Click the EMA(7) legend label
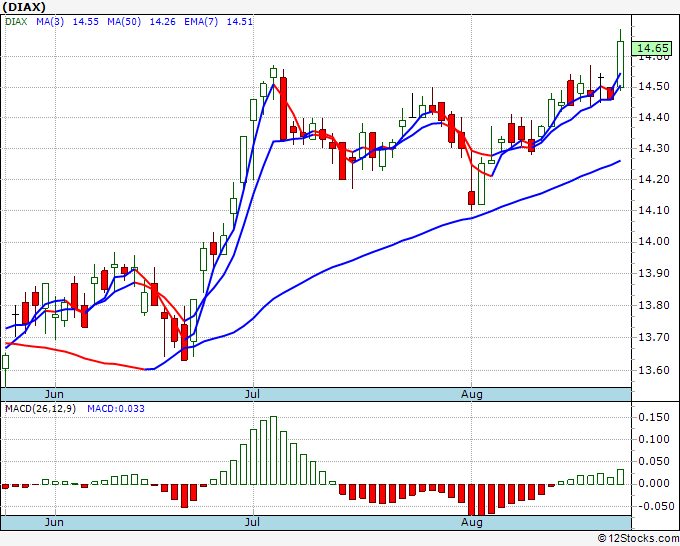This screenshot has height=546, width=680. [x=201, y=22]
